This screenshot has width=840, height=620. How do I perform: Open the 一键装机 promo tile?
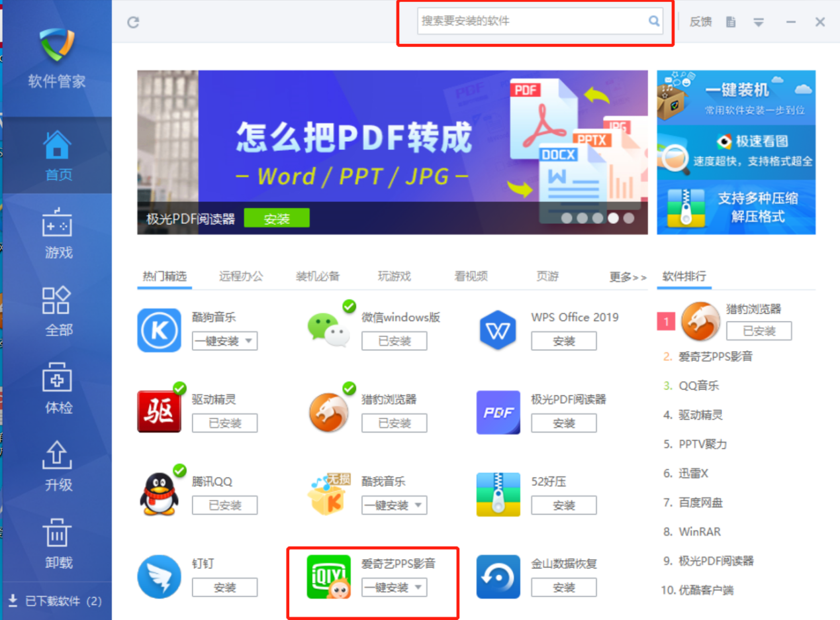tap(736, 97)
